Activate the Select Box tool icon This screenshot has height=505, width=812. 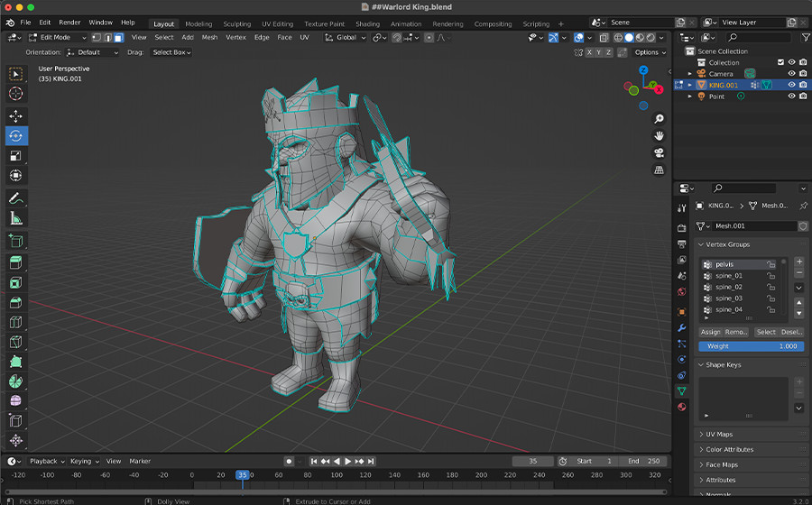point(15,74)
